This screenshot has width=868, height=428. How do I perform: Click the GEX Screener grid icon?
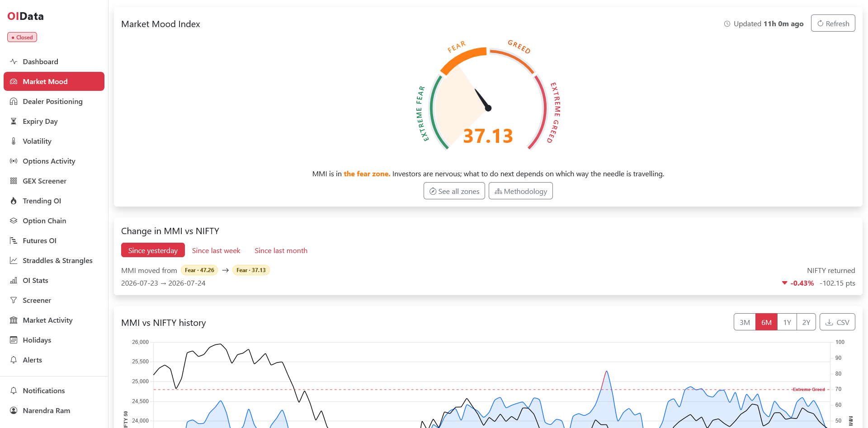tap(14, 181)
